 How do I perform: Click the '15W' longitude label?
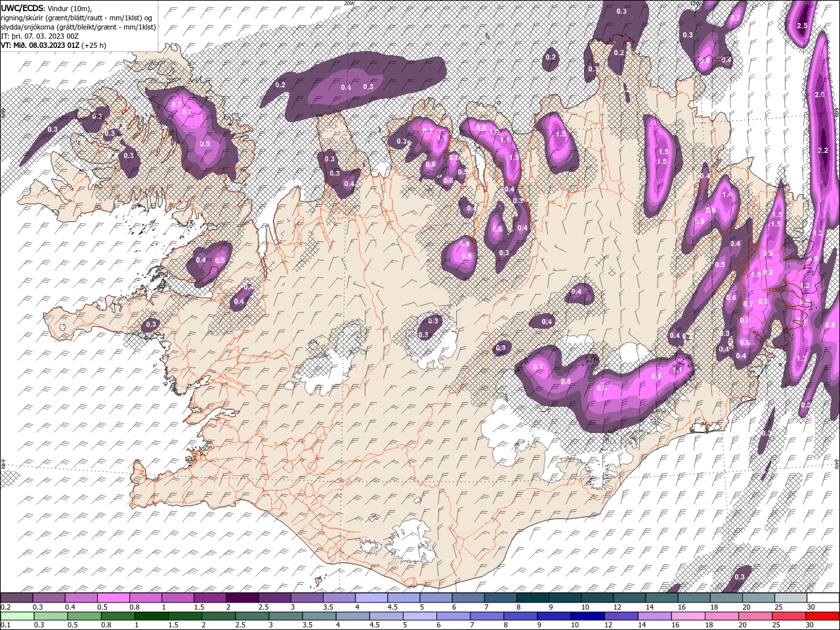[x=696, y=3]
